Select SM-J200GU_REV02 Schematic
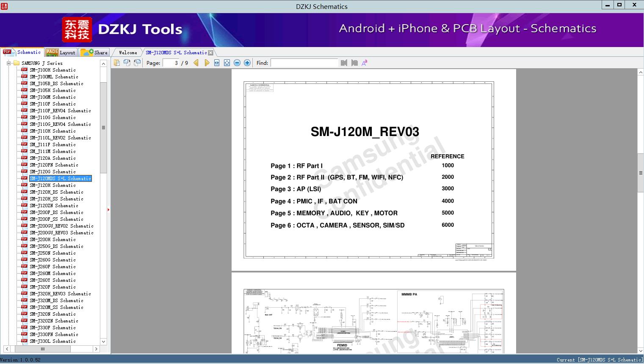The image size is (644, 364). 61,226
